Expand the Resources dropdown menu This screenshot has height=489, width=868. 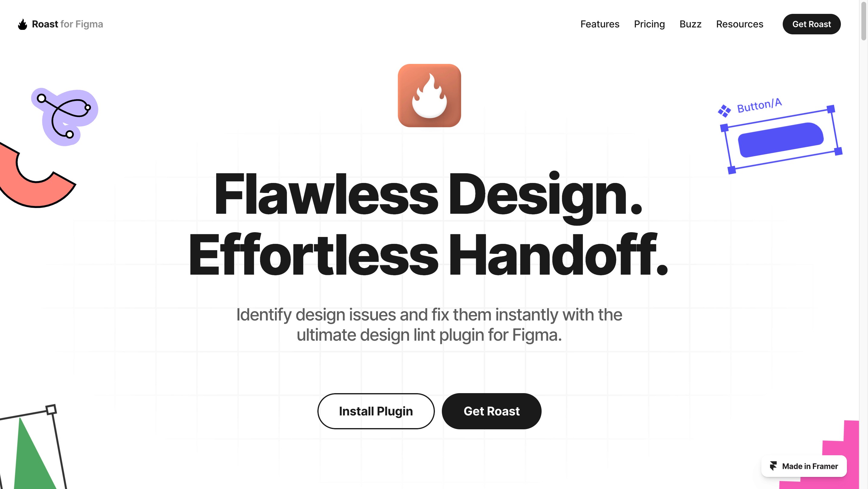point(740,24)
